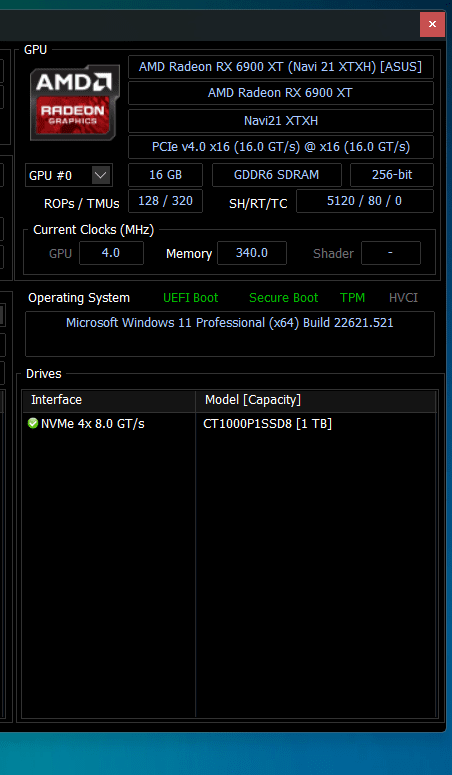Image resolution: width=452 pixels, height=775 pixels.
Task: Click the AMD Radeon Graphics logo
Action: [75, 102]
